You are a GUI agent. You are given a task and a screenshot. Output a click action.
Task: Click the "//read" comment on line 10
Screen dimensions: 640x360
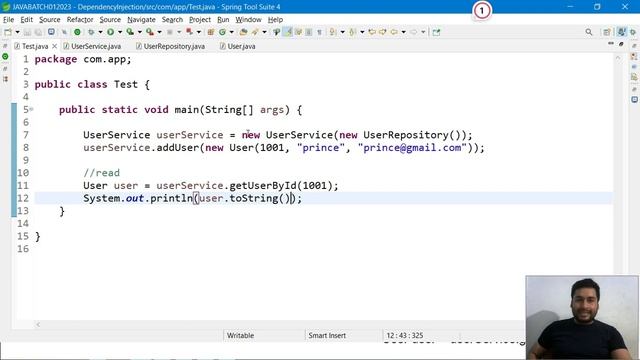pos(101,173)
